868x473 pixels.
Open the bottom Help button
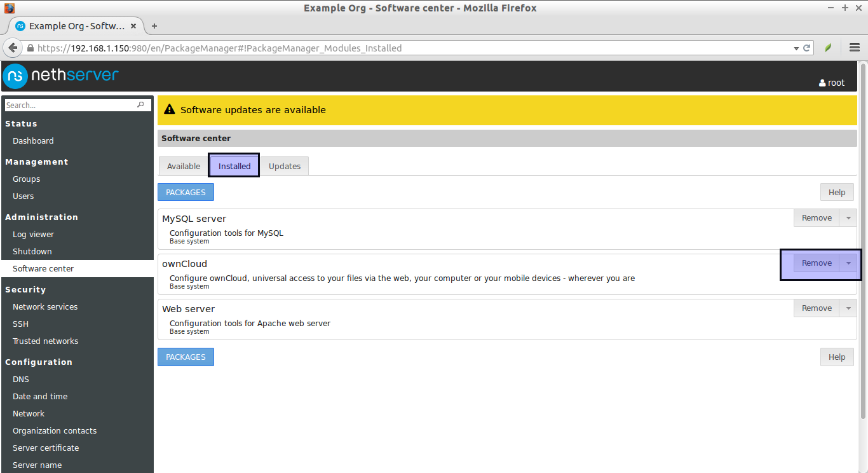tap(837, 357)
